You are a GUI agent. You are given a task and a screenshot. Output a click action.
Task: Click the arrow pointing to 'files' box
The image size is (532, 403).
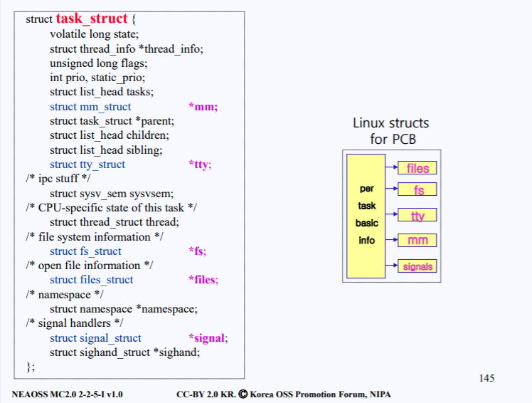tap(392, 167)
